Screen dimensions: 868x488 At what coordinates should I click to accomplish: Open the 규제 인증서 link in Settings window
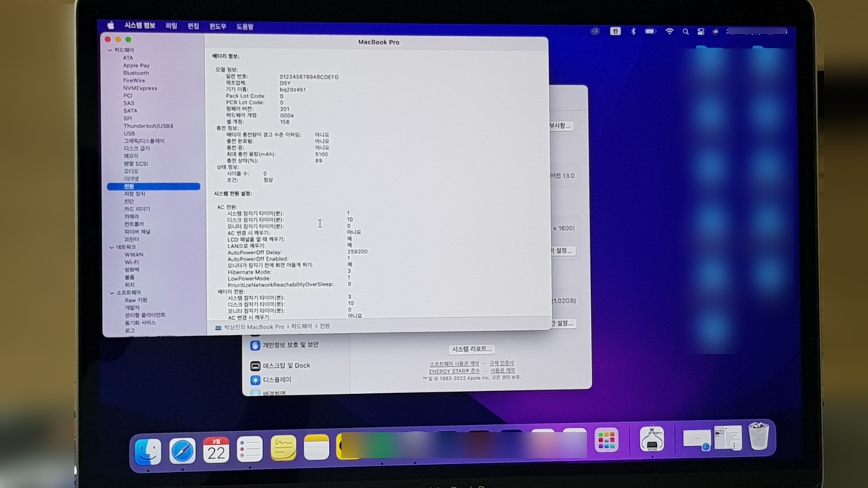coord(501,363)
